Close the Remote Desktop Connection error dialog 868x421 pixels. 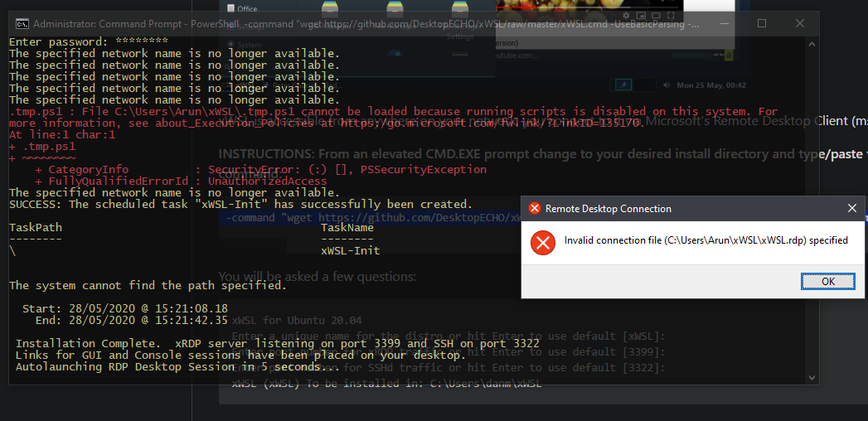[x=852, y=209]
